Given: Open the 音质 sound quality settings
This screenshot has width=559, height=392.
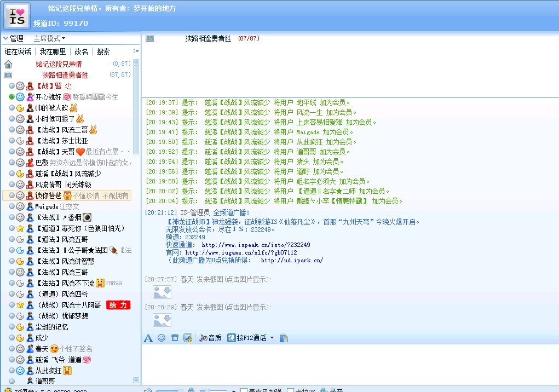Looking at the screenshot, I should (210, 338).
